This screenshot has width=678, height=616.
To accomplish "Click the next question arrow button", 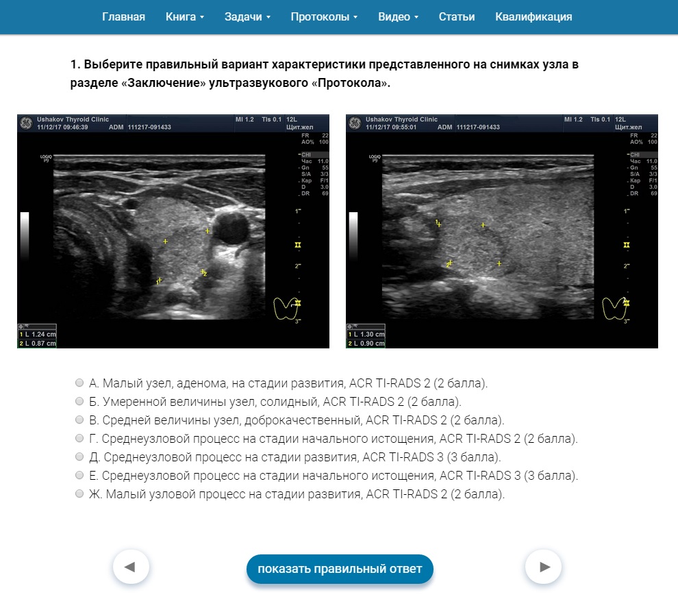I will tap(544, 567).
